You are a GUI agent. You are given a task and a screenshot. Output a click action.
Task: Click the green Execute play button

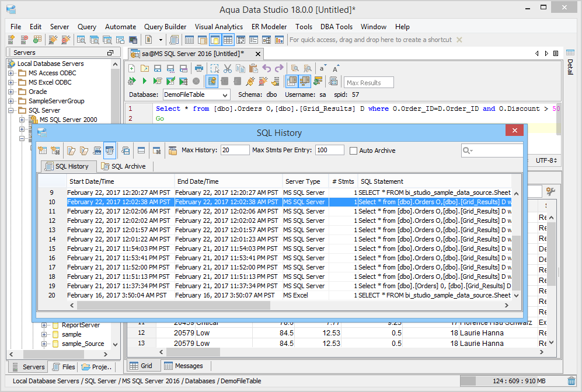point(144,81)
